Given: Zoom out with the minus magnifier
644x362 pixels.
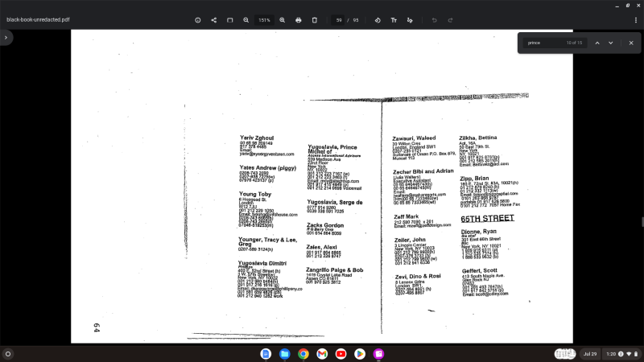Looking at the screenshot, I should [x=246, y=20].
